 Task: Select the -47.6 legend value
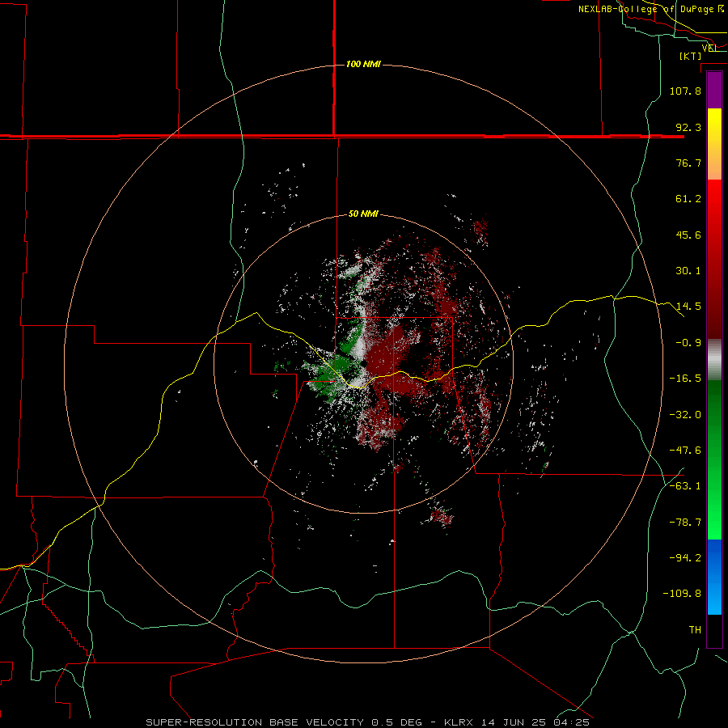(685, 451)
